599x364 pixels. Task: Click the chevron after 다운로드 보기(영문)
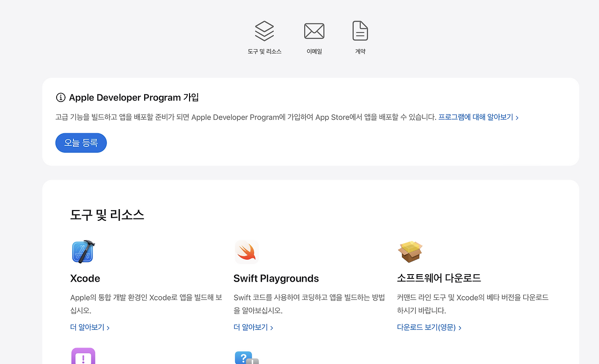click(460, 328)
